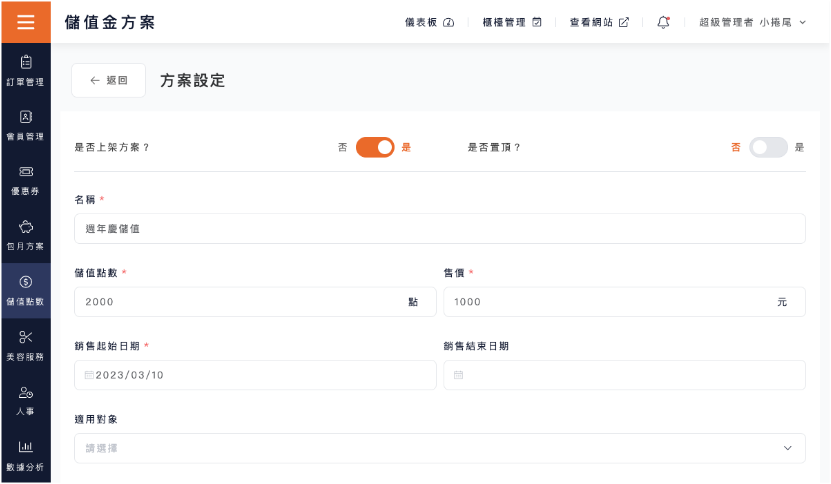Open the 銷售結束日期 date picker
Viewport: 831px width, 484px height.
coord(624,375)
